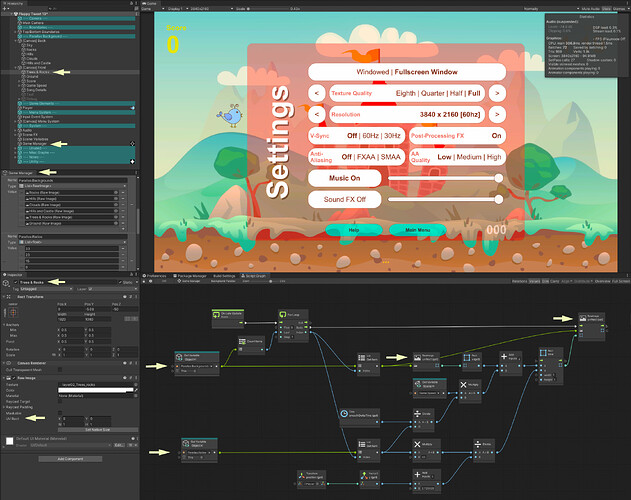Click the previous Resolution arrow button
Viewport: 631px width, 500px height.
click(x=317, y=114)
